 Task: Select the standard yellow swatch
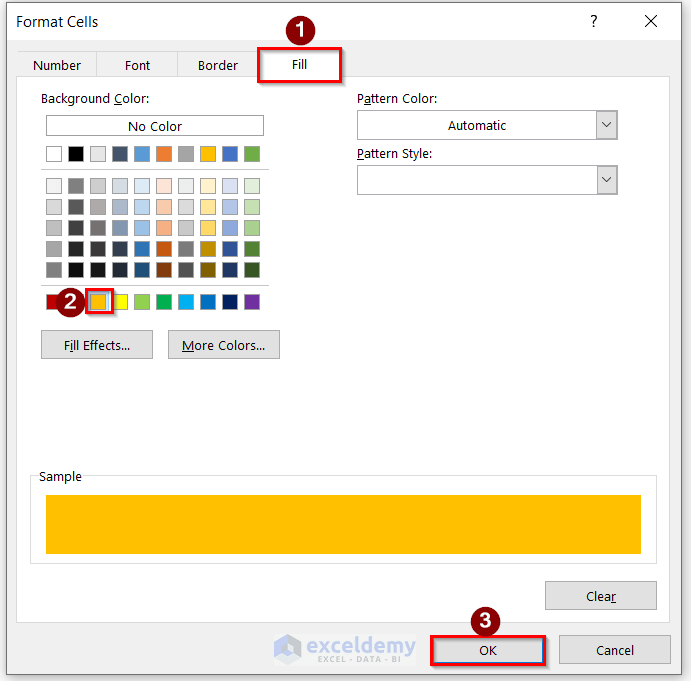point(121,302)
